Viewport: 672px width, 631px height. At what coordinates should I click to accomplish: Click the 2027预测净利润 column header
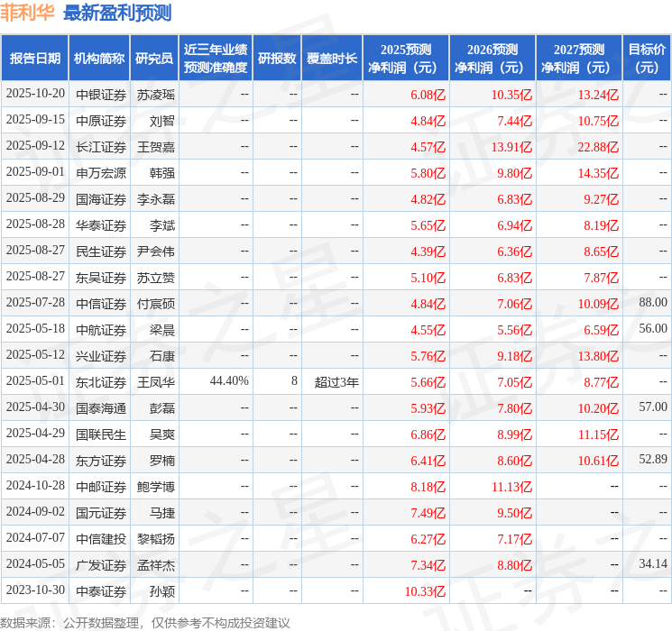[578, 59]
